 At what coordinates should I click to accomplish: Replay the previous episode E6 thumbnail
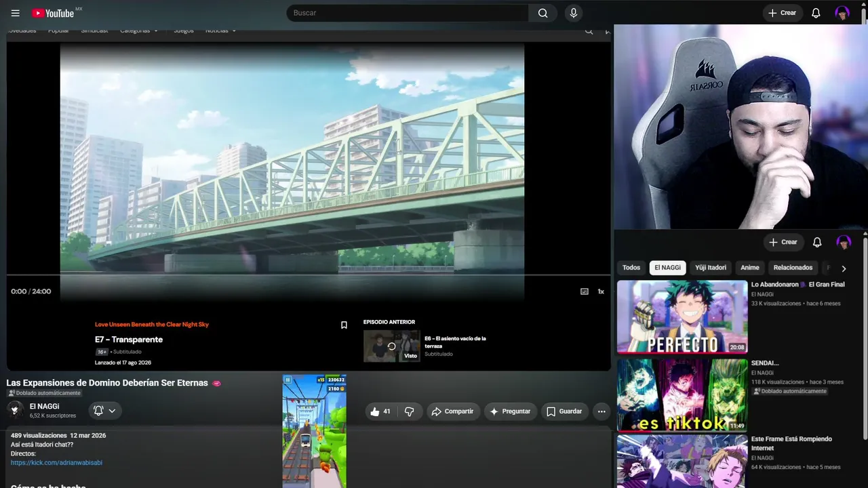391,346
